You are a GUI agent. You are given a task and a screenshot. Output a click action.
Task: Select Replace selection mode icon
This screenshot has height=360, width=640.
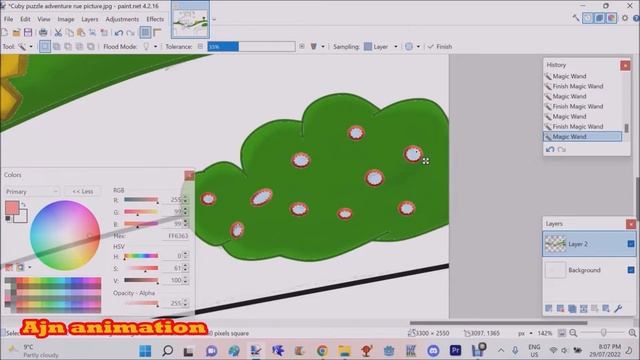click(45, 47)
